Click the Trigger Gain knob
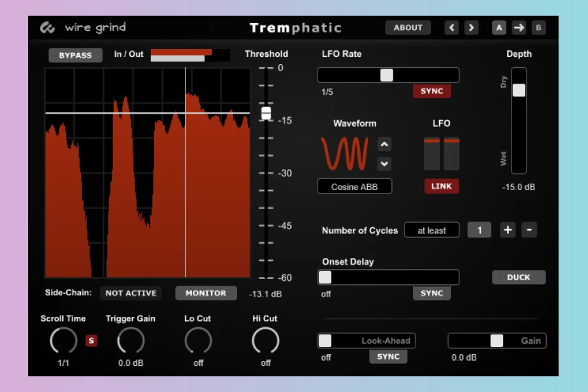This screenshot has width=588, height=392. tap(131, 340)
